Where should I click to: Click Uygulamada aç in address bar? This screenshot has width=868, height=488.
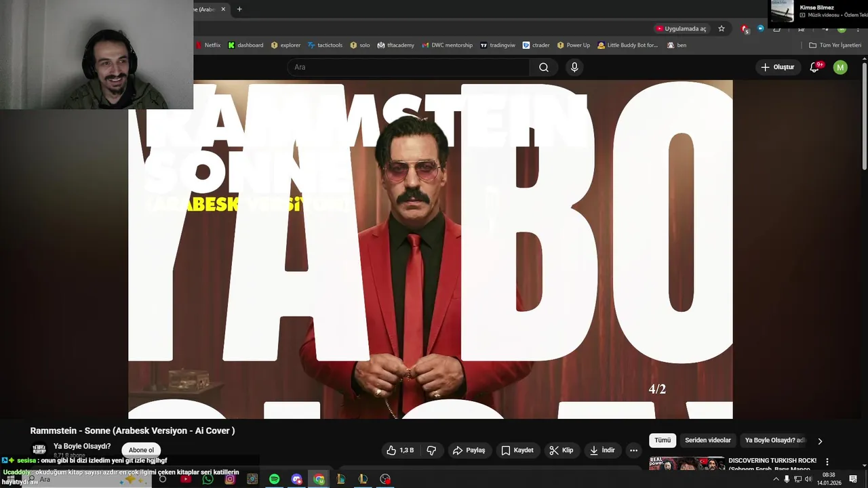pos(681,28)
